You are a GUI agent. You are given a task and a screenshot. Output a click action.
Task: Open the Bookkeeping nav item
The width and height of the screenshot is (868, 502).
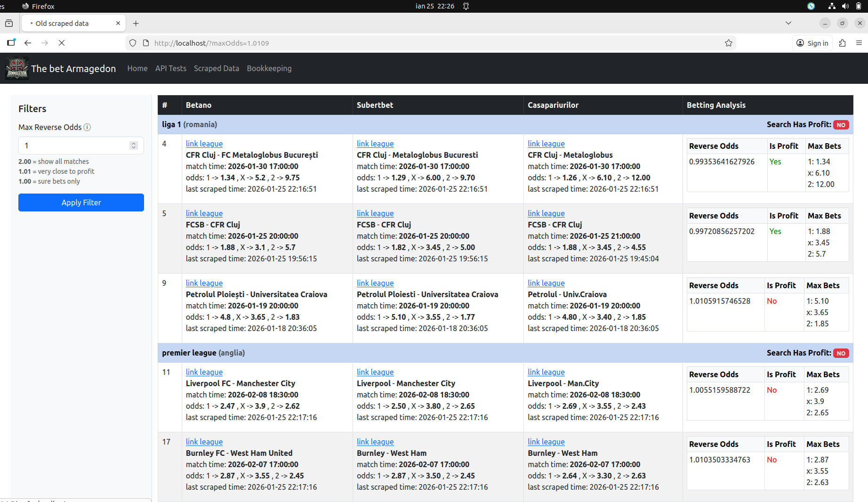pos(269,68)
